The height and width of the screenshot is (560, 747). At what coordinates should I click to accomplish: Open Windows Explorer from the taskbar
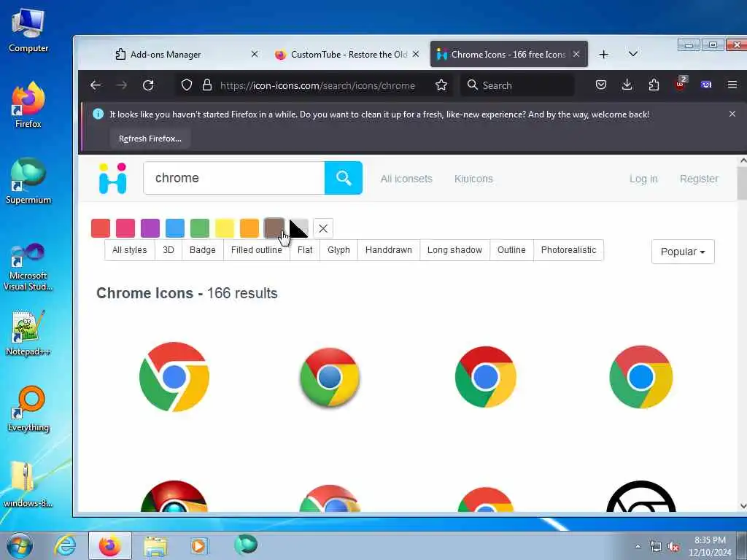point(155,545)
